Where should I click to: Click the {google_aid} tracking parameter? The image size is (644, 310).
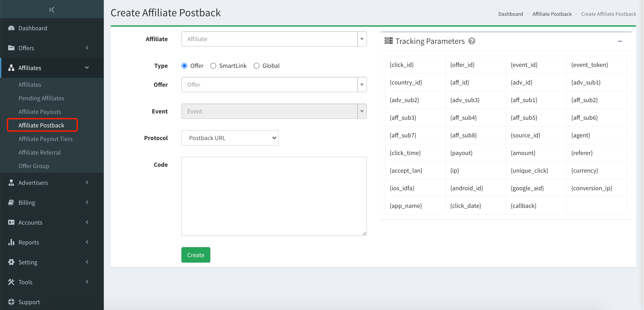click(x=527, y=188)
